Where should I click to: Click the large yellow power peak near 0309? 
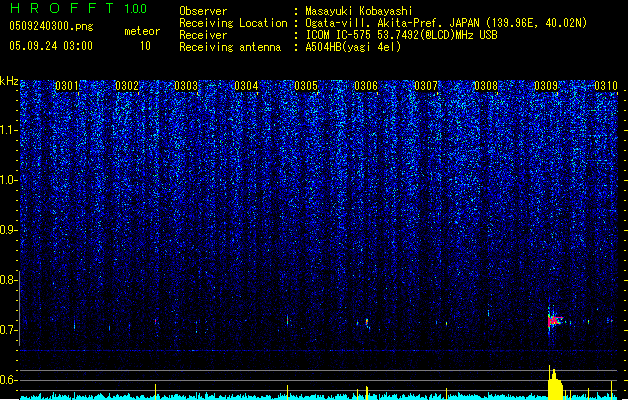(x=555, y=384)
